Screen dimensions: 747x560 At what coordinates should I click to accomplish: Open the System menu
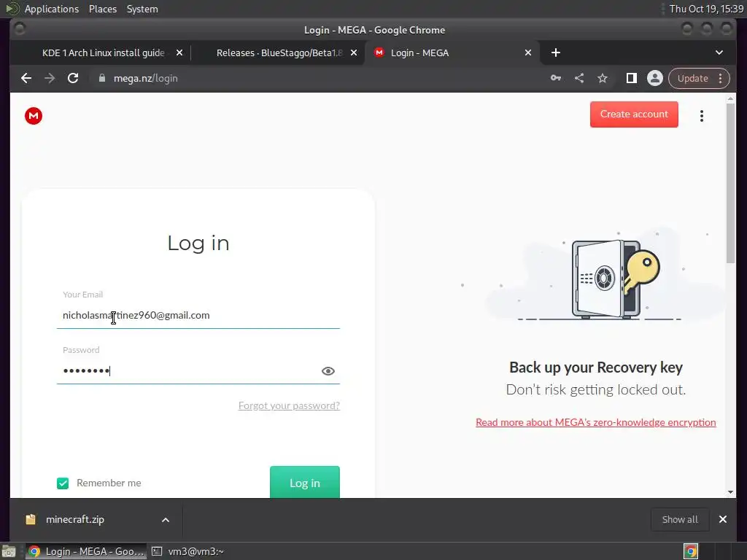tap(142, 9)
